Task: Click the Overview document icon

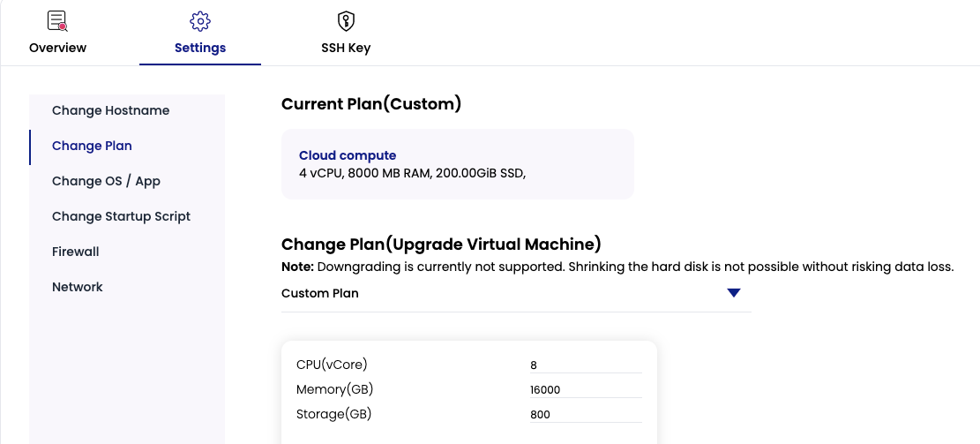Action: [57, 21]
